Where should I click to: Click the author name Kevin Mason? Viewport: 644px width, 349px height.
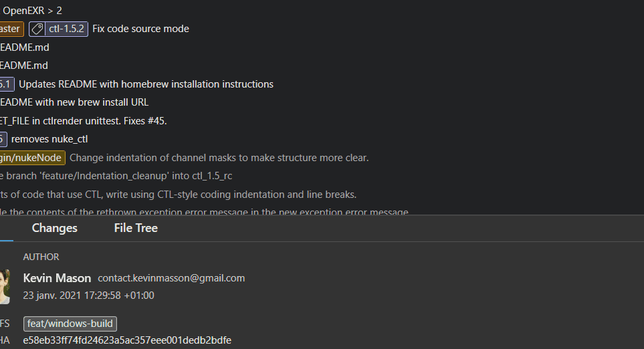tap(57, 277)
